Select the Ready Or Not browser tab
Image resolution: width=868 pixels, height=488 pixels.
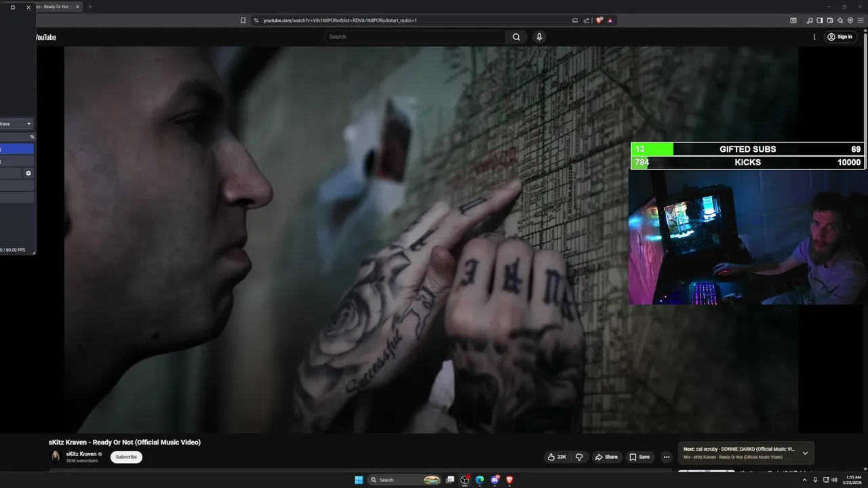58,7
